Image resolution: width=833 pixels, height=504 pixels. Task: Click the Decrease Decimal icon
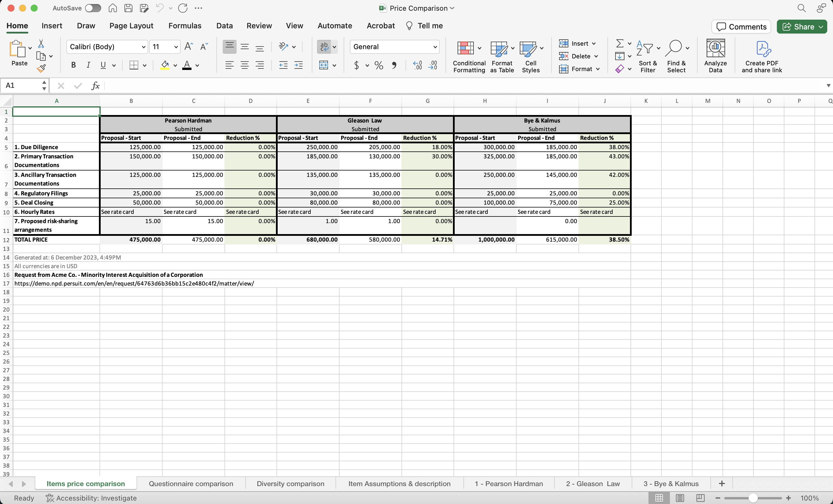pyautogui.click(x=433, y=65)
